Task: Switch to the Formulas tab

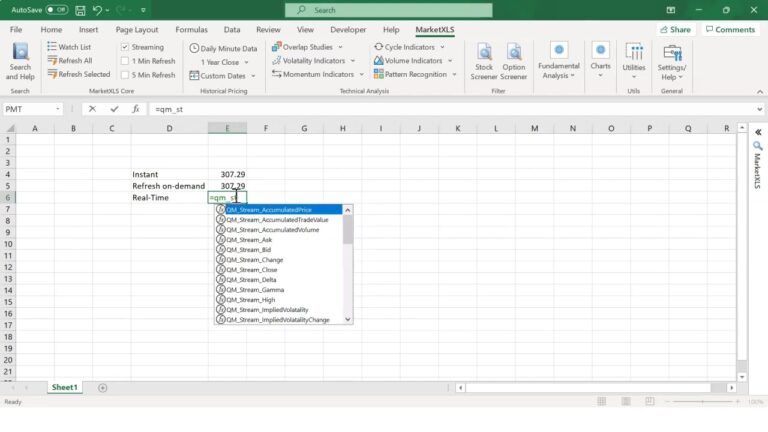Action: click(191, 29)
